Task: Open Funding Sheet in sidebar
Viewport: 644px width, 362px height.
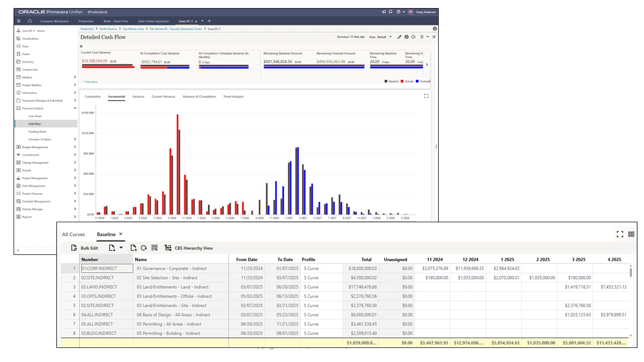Action: (x=37, y=132)
